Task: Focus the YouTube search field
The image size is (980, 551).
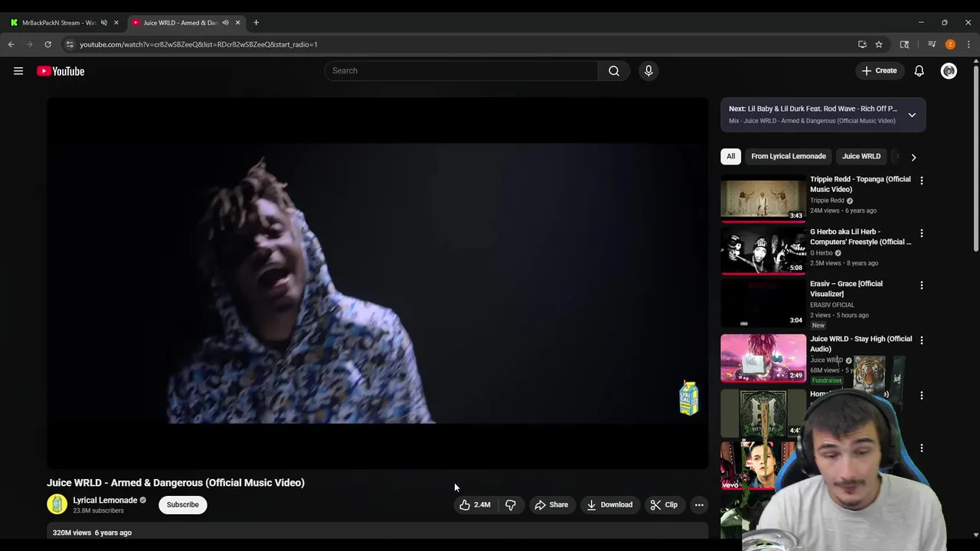Action: point(461,70)
